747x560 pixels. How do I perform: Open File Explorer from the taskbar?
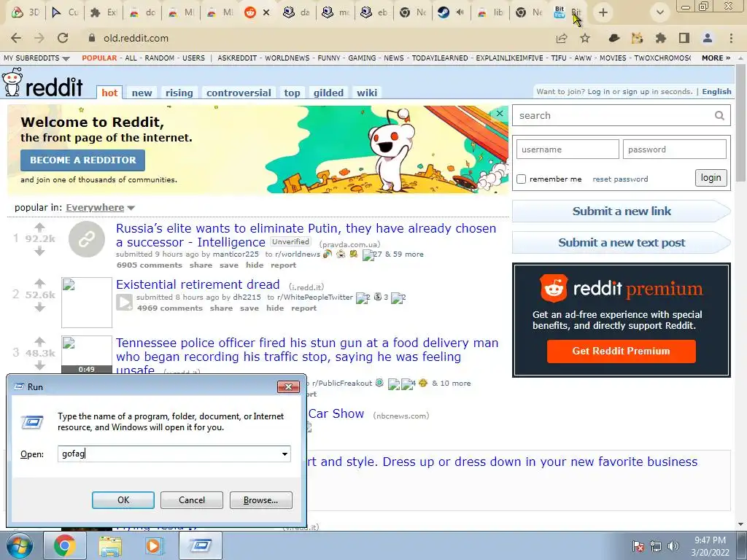(110, 546)
